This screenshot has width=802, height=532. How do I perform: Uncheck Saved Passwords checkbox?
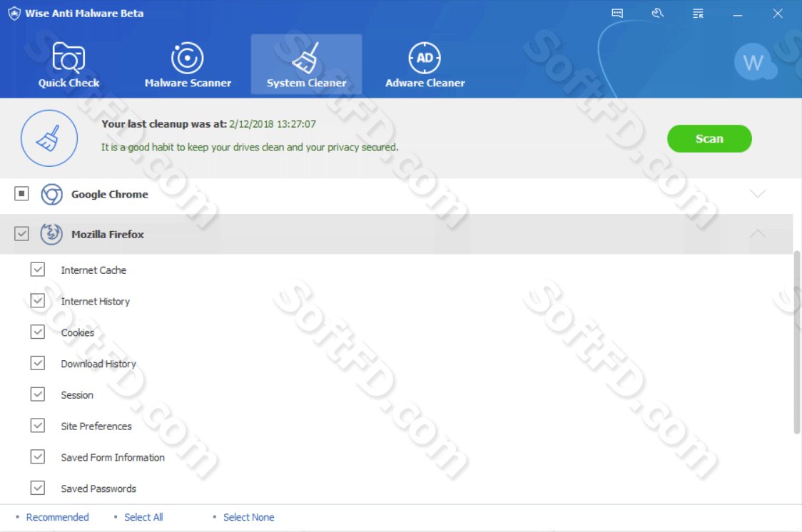pyautogui.click(x=37, y=488)
